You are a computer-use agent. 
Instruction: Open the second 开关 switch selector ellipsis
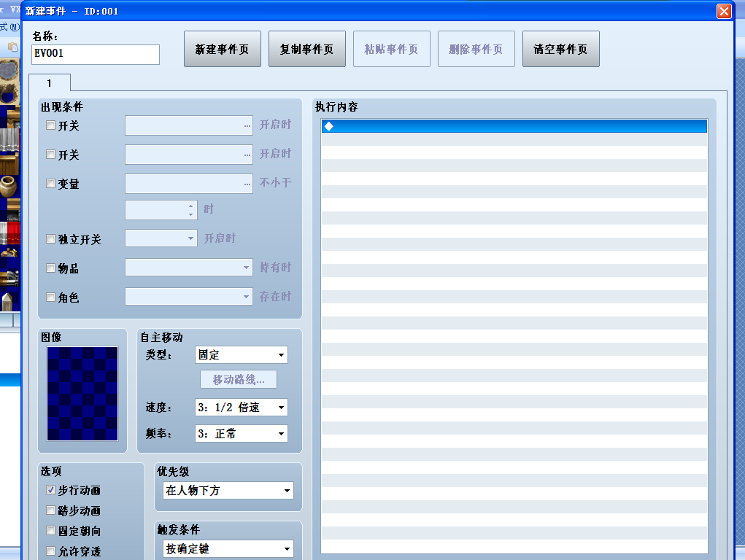(x=247, y=155)
